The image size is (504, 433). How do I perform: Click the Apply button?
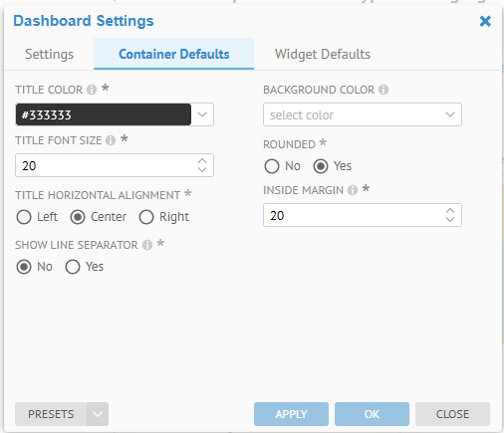point(291,414)
